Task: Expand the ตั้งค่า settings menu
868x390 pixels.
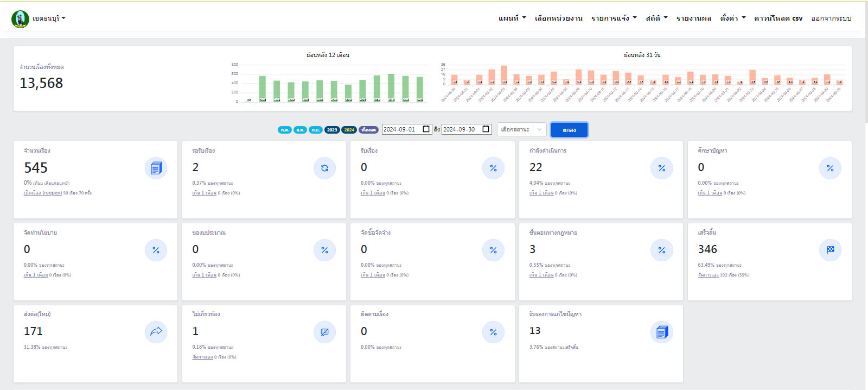Action: point(732,18)
